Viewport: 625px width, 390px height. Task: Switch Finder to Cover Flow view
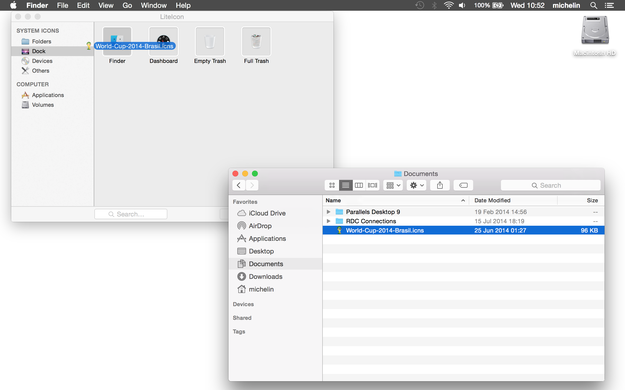coord(372,185)
